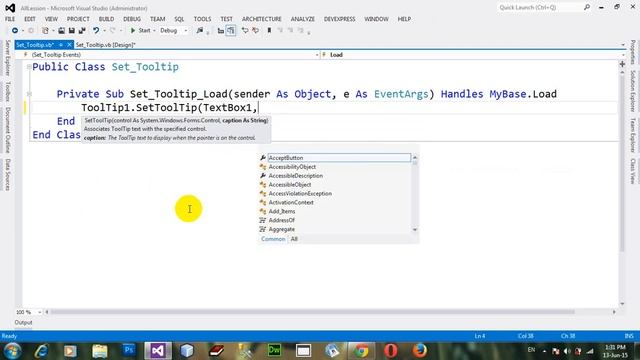The height and width of the screenshot is (360, 640).
Task: Toggle a bookmark with the bookmark icon
Action: [269, 31]
